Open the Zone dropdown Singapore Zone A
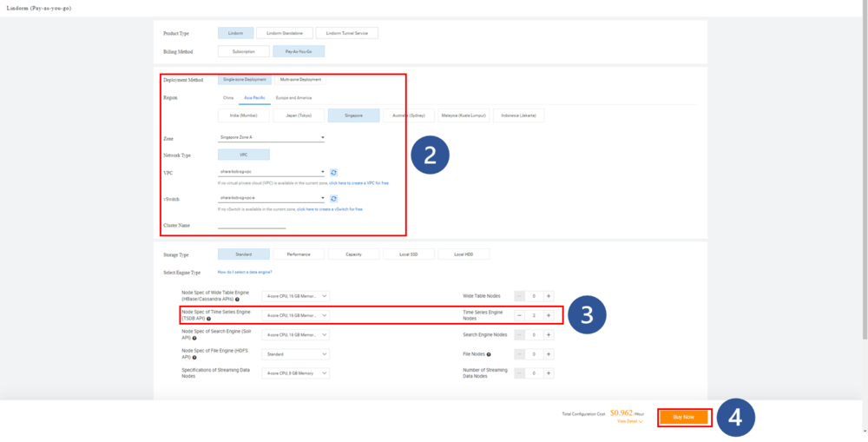Screen dimensions: 868x442 pos(271,137)
